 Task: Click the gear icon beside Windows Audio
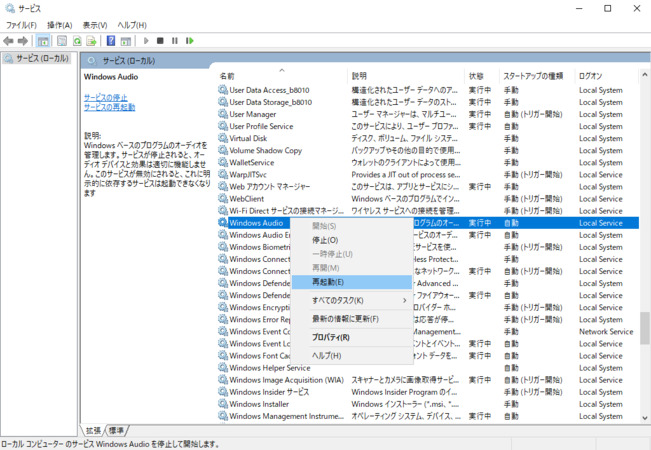223,223
